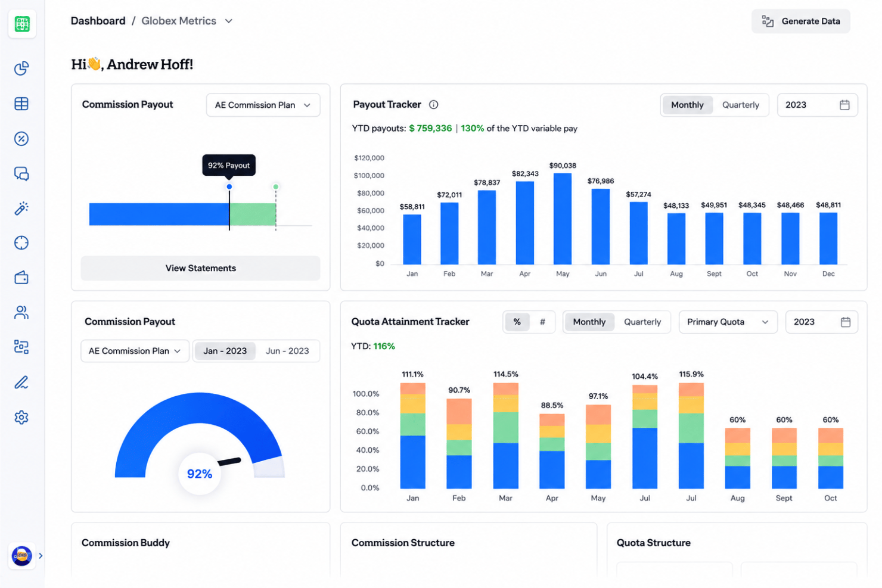
Task: Click the $759,336 YTD payouts value
Action: pyautogui.click(x=430, y=128)
